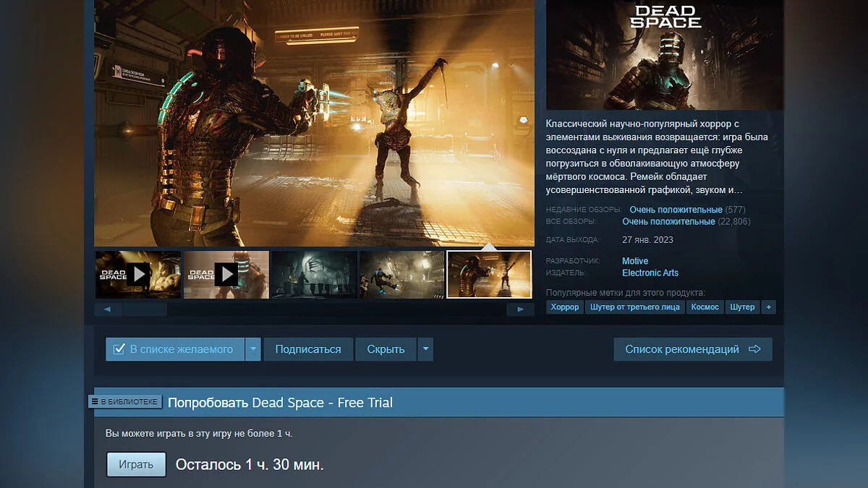Open the publisher 'Electronic Arts' link
This screenshot has width=868, height=488.
(x=650, y=273)
